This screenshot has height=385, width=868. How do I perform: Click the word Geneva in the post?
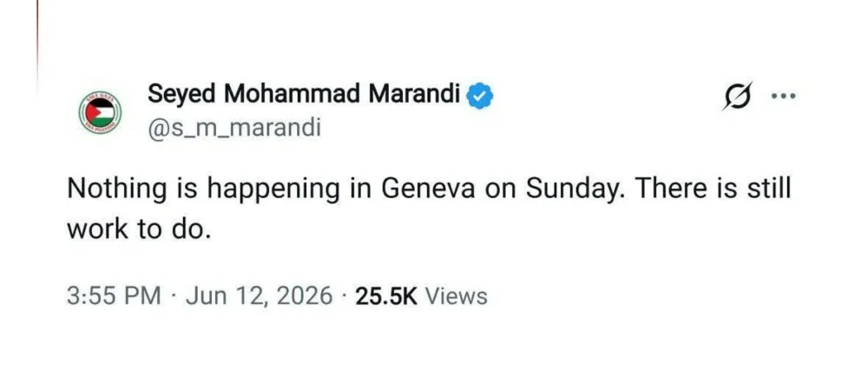pos(429,189)
